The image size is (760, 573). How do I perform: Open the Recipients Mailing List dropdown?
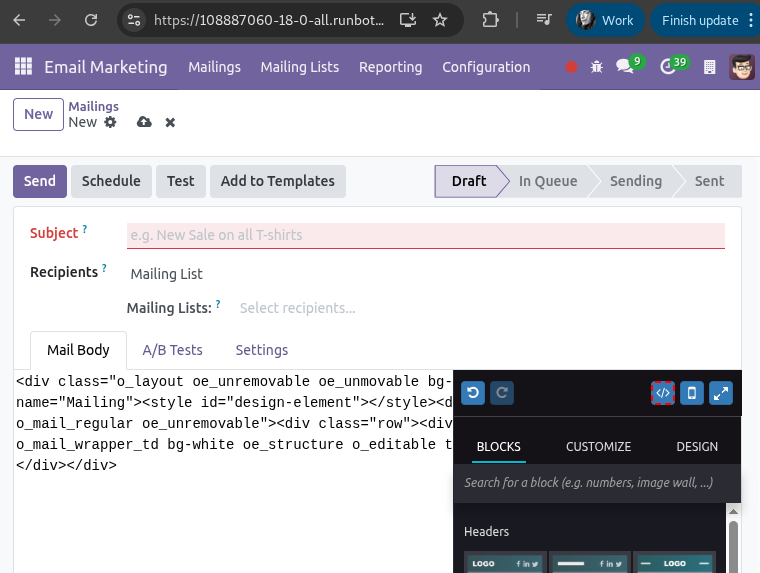pos(166,274)
